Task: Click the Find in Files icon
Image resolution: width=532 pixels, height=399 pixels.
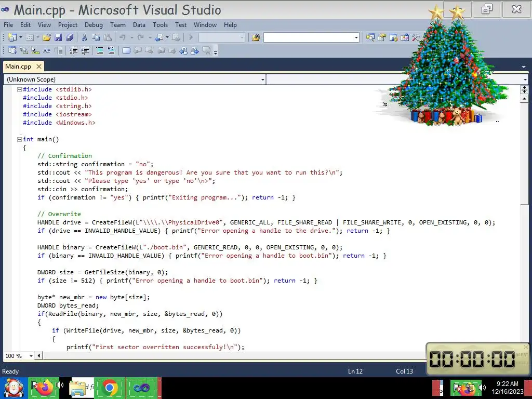Action: [256, 37]
